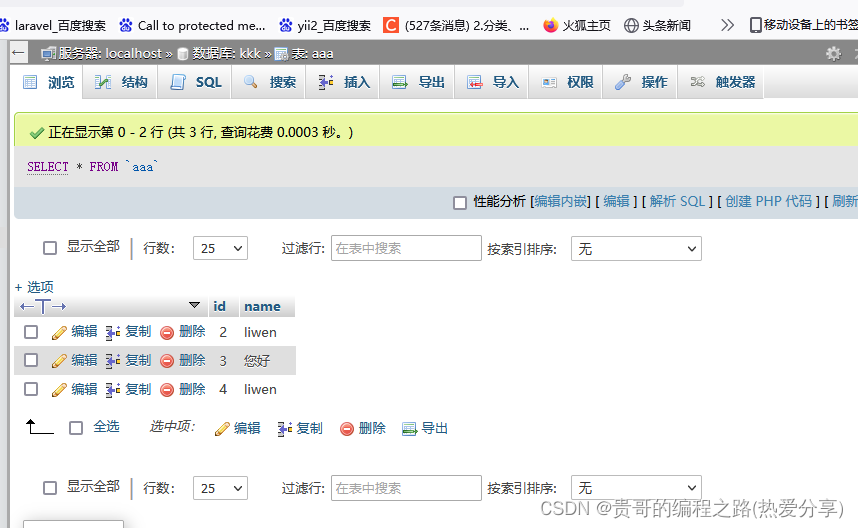Image resolution: width=858 pixels, height=528 pixels.
Task: Check the 全选 select-all checkbox
Action: coord(76,428)
